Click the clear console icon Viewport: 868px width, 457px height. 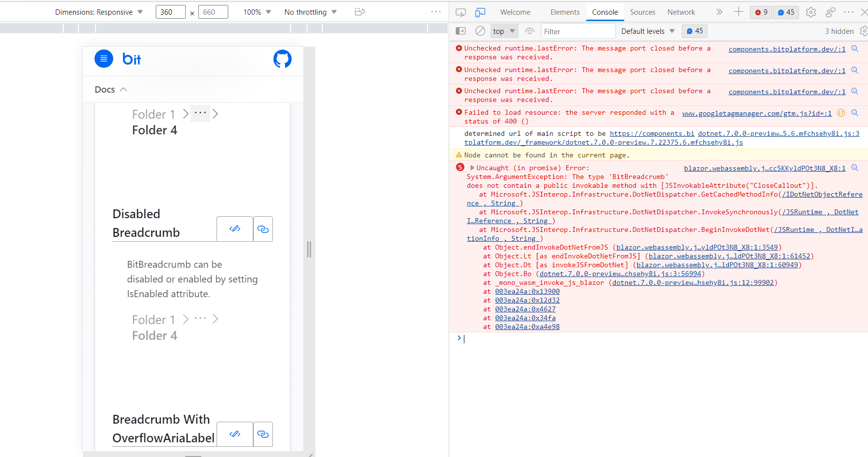coord(479,30)
